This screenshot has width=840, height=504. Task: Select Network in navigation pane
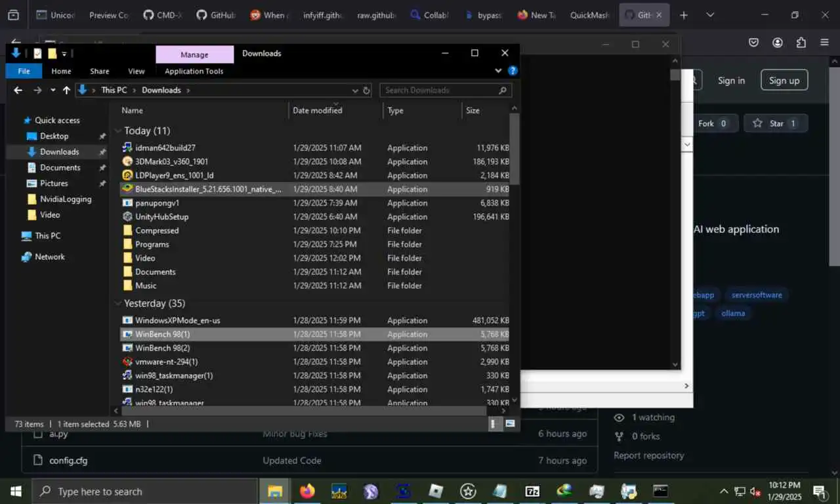tap(50, 257)
